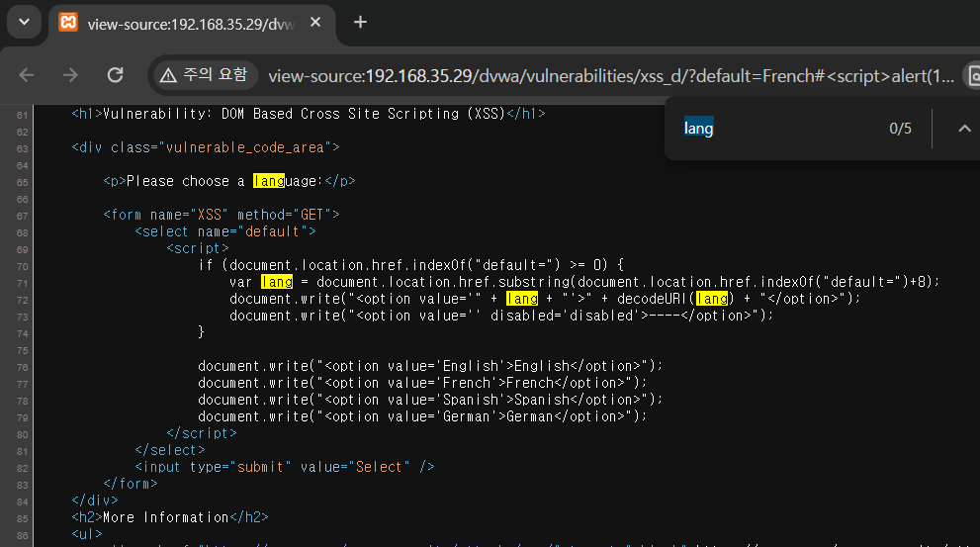Click the 'if (document.location.href.indexOf' line
Screen dimensions: 980x547
point(410,265)
